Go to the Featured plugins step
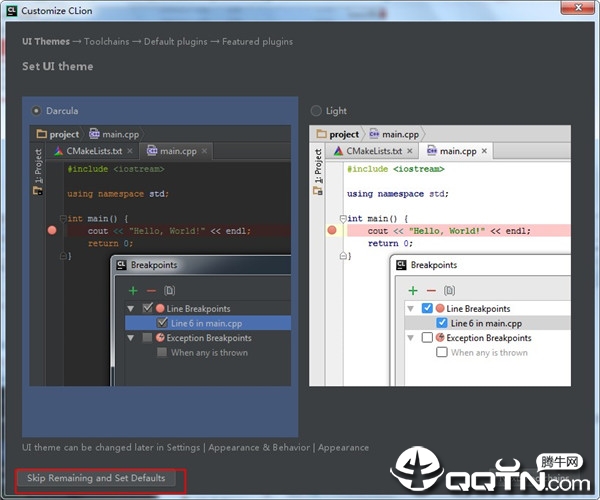 258,42
